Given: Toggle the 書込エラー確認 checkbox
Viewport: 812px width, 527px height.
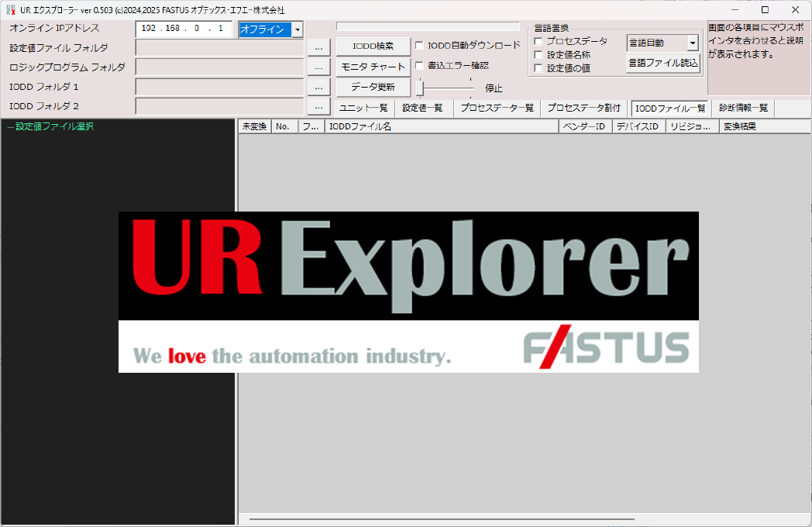Looking at the screenshot, I should (x=419, y=66).
